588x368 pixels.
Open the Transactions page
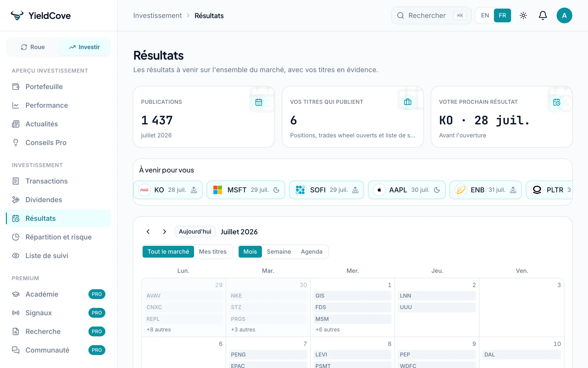[x=59, y=181]
